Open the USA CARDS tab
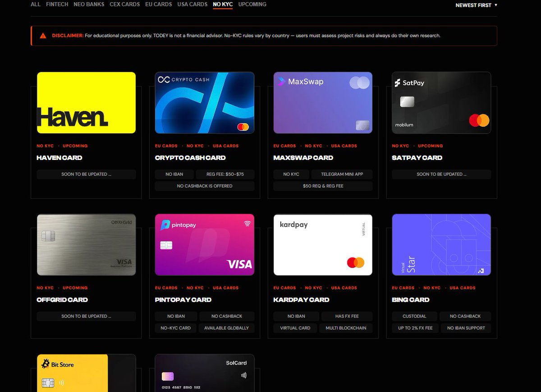 click(x=193, y=5)
